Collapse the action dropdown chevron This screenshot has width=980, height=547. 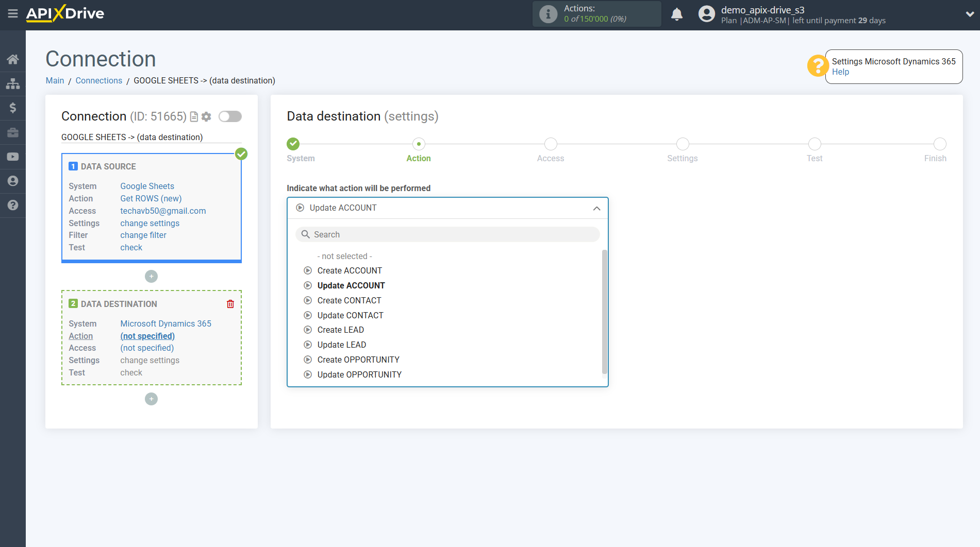point(596,208)
